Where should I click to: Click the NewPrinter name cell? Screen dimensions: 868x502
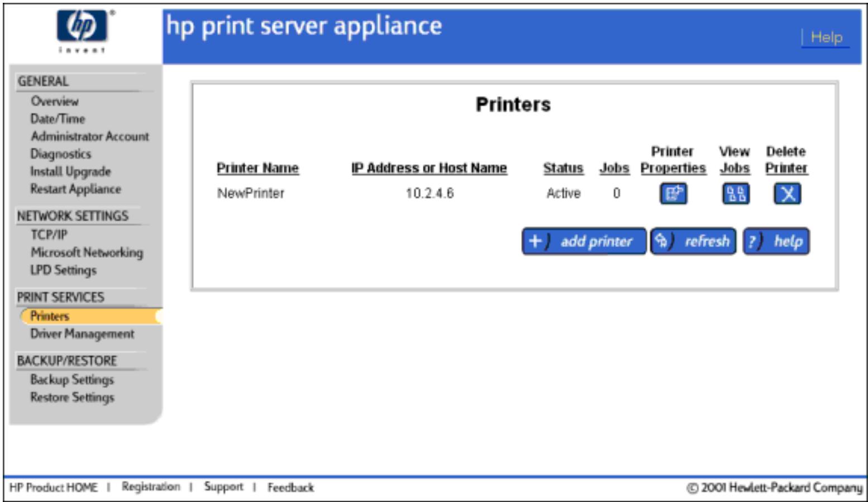pos(251,193)
